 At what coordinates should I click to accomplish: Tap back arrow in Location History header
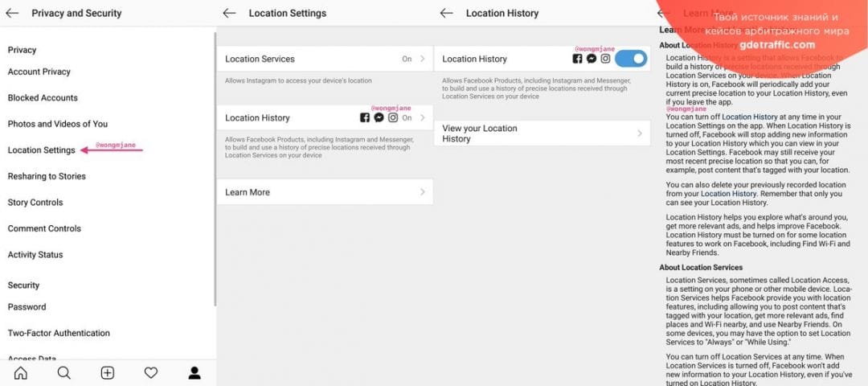click(447, 13)
